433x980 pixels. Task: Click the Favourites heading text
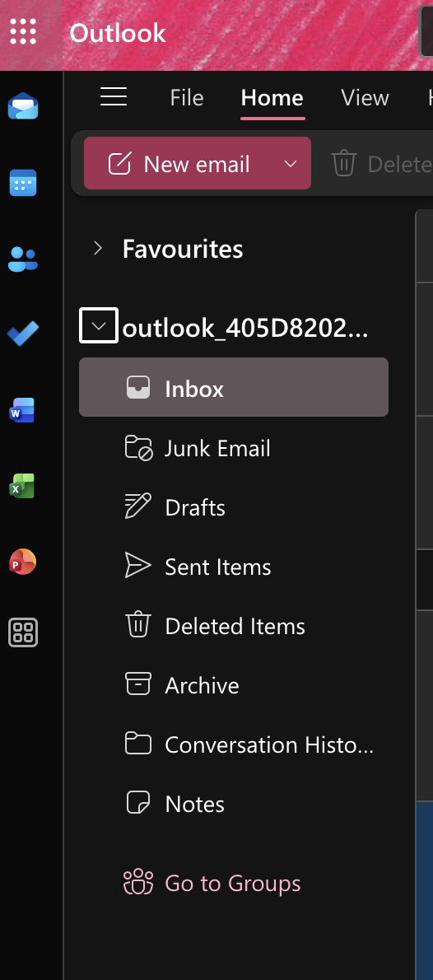coord(183,249)
